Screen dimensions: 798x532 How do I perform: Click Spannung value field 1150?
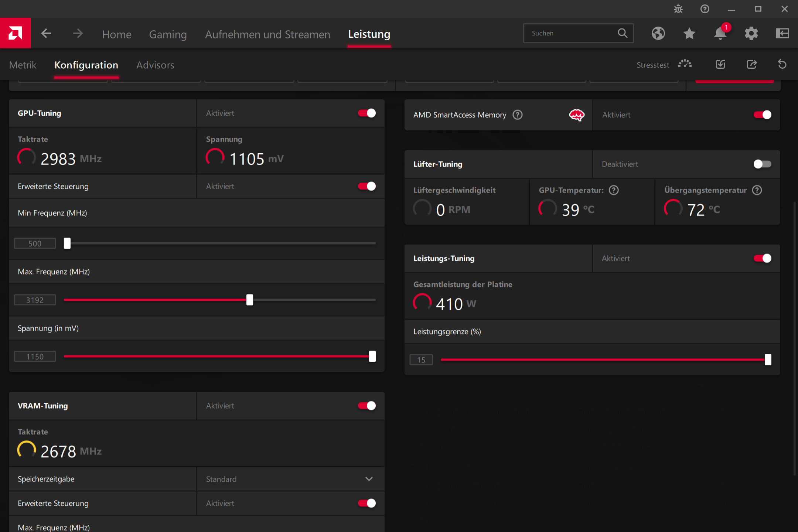pos(35,357)
